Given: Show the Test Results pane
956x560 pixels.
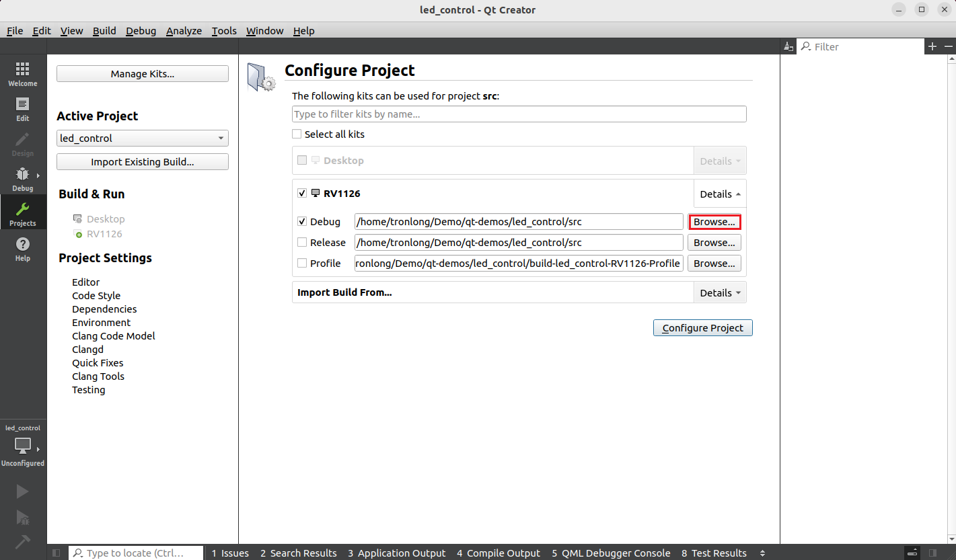Looking at the screenshot, I should 714,553.
